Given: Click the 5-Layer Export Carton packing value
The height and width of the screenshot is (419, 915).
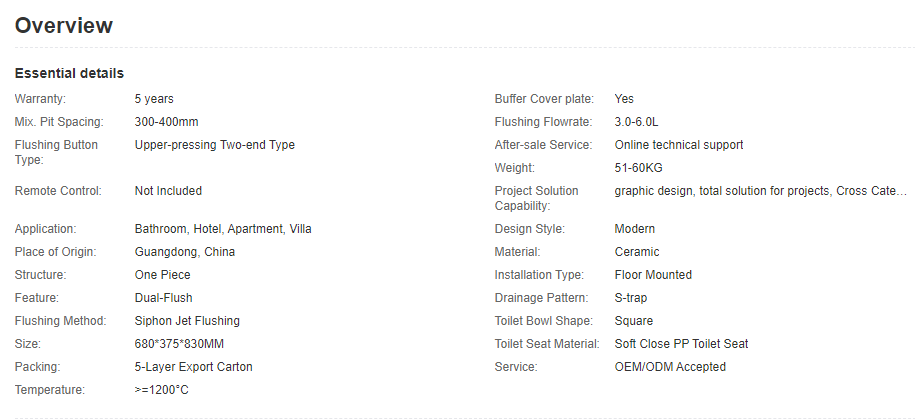Looking at the screenshot, I should 194,367.
